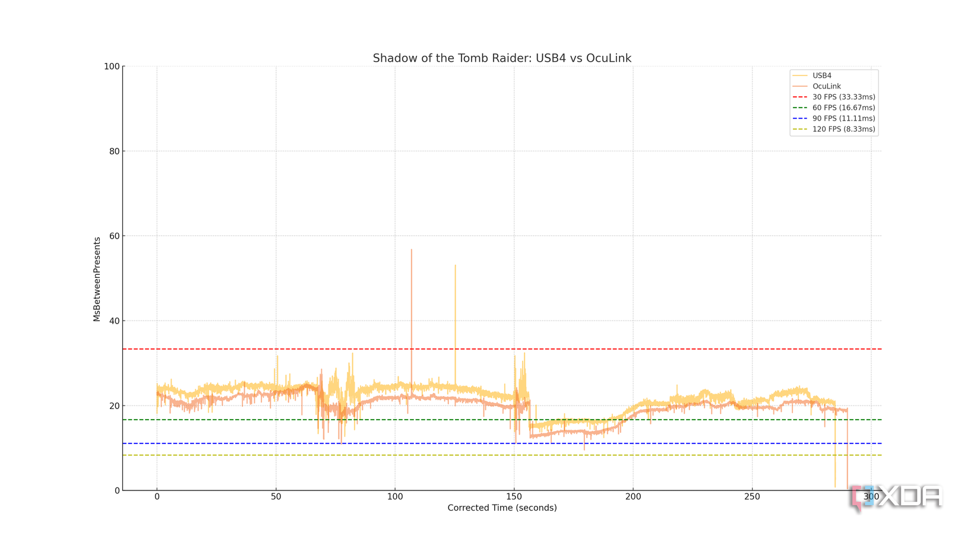Click the "30 FPS (33.33ms)" legend label

pyautogui.click(x=843, y=97)
